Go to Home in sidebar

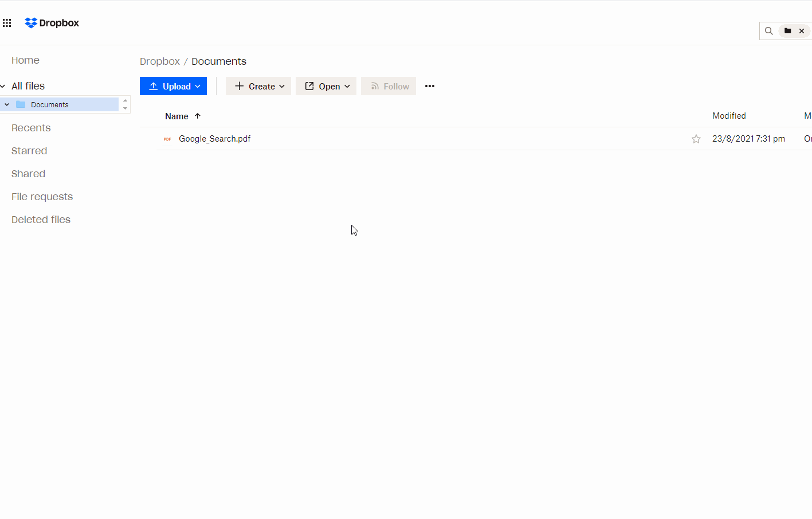point(25,60)
